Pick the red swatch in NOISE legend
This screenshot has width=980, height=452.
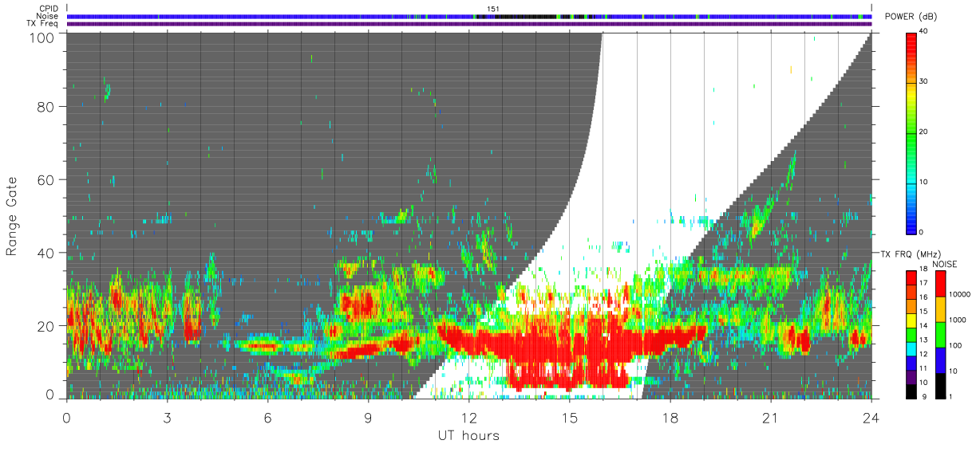(941, 284)
